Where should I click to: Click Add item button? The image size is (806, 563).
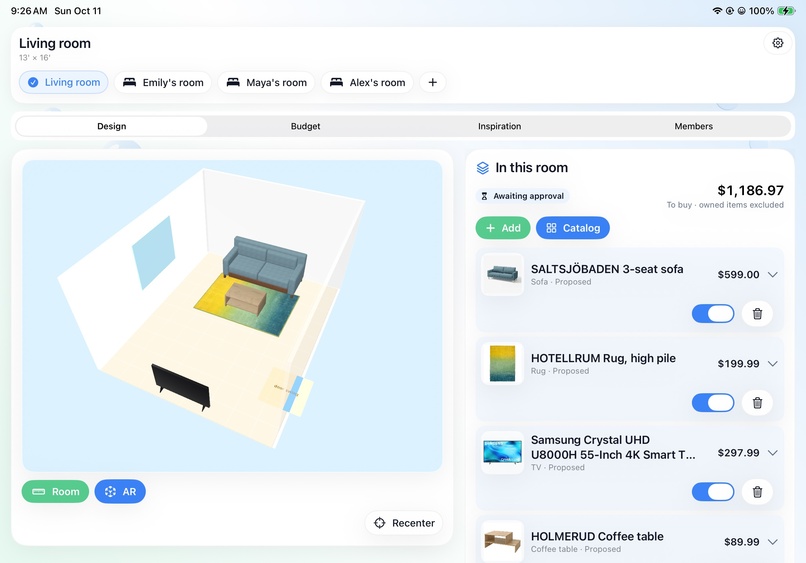click(x=503, y=228)
